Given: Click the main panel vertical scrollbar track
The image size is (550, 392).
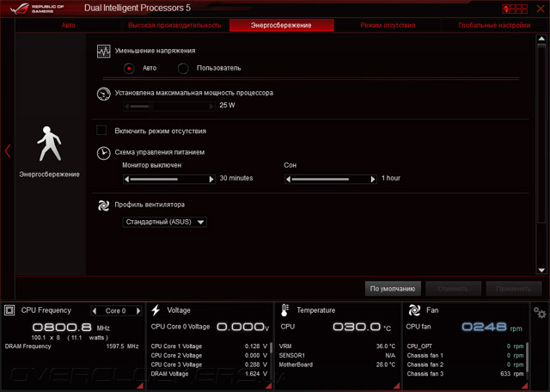Looking at the screenshot, I should (541, 155).
